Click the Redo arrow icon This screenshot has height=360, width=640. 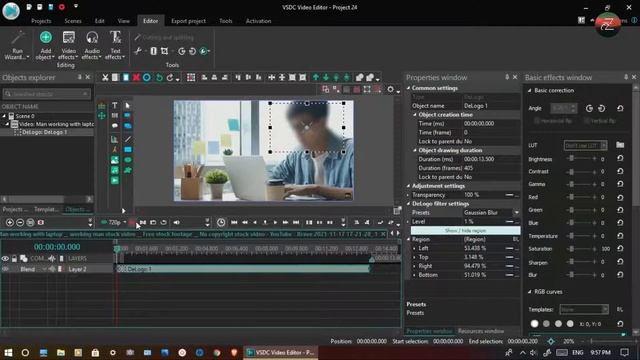point(170,78)
